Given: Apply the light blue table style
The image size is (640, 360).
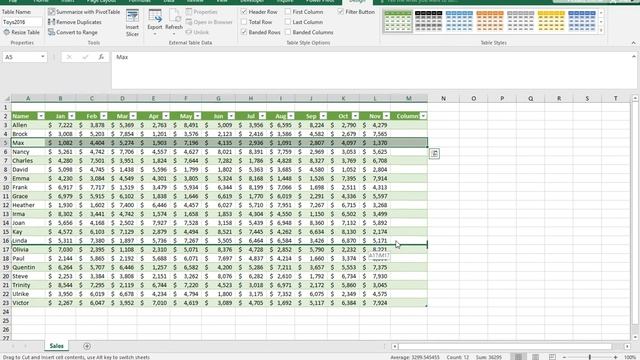Looking at the screenshot, I should (x=459, y=21).
